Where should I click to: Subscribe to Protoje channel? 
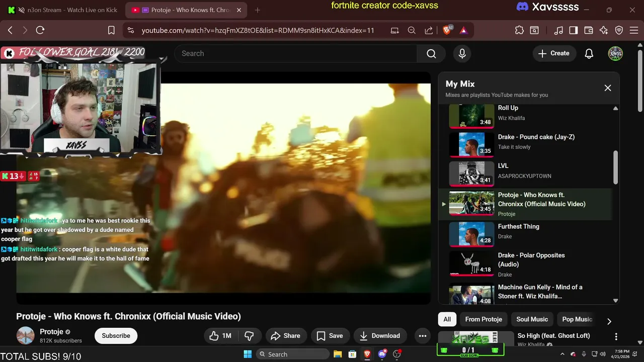pyautogui.click(x=116, y=336)
